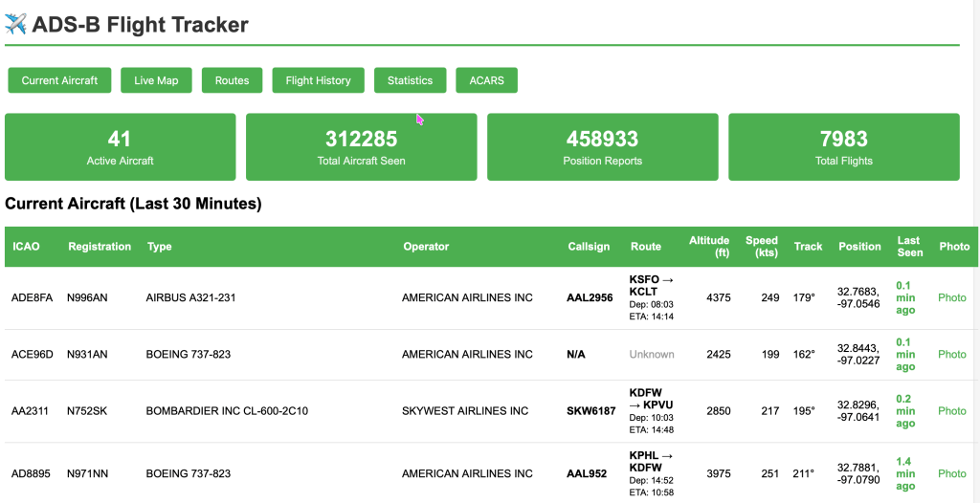Screen dimensions: 980x503
Task: Click the Altitude (ft) column header
Action: 709,246
